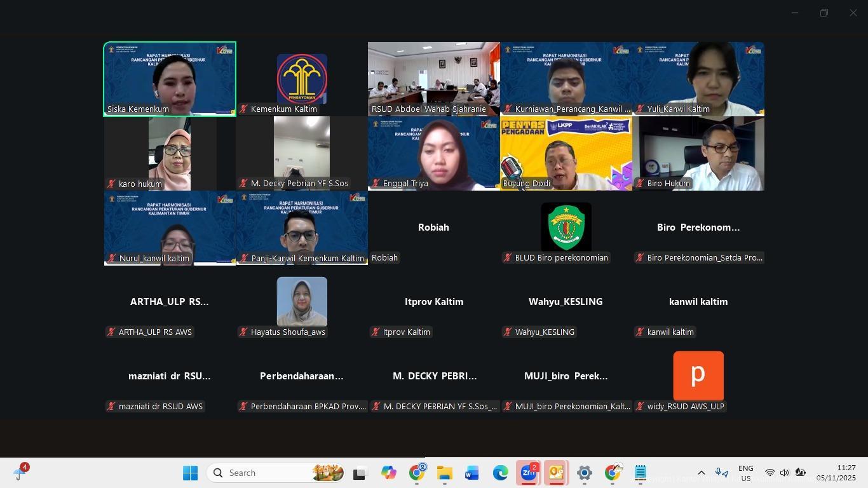Open the Wi-Fi network quick settings
Viewport: 868px width, 488px height.
tap(770, 473)
